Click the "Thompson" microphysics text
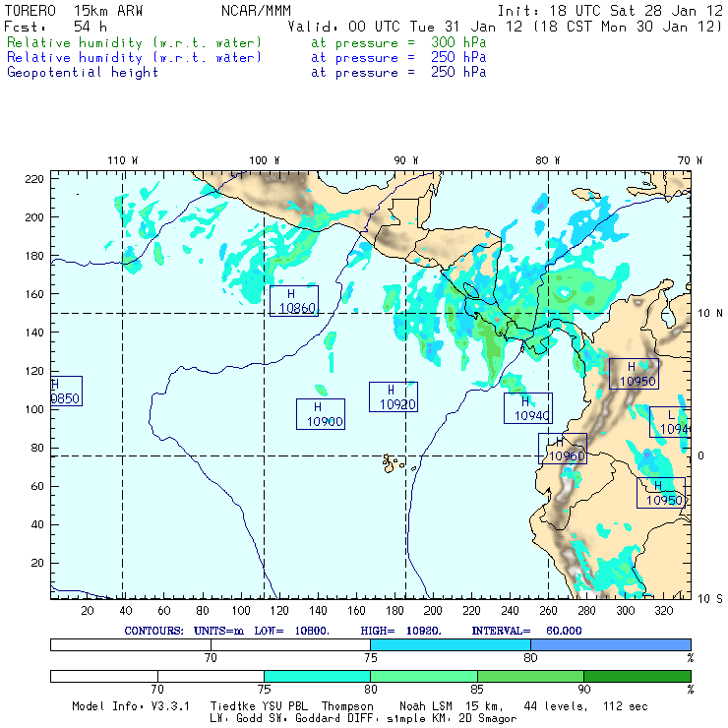This screenshot has width=728, height=728. [347, 706]
